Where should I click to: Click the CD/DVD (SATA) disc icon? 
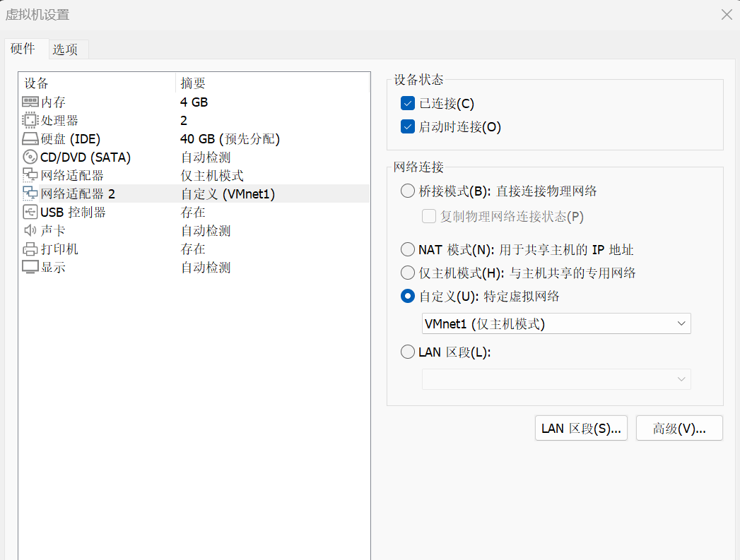30,157
